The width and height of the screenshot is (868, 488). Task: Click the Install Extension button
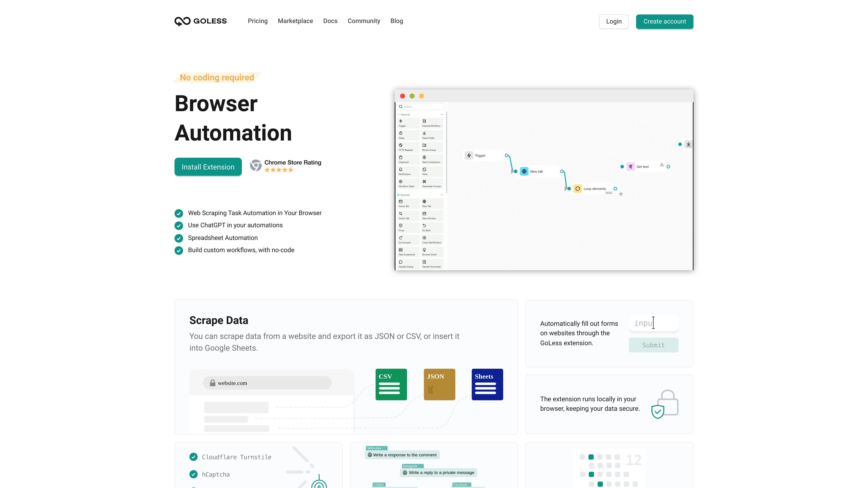pos(208,167)
